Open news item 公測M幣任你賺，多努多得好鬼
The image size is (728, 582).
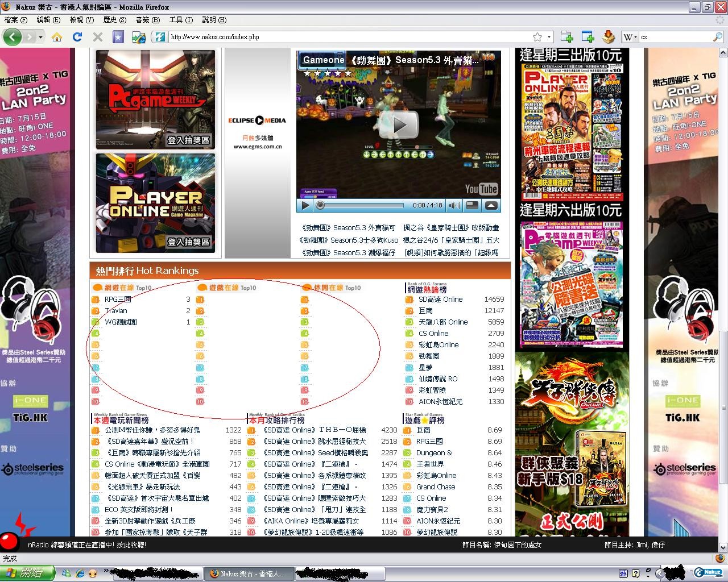[152, 430]
